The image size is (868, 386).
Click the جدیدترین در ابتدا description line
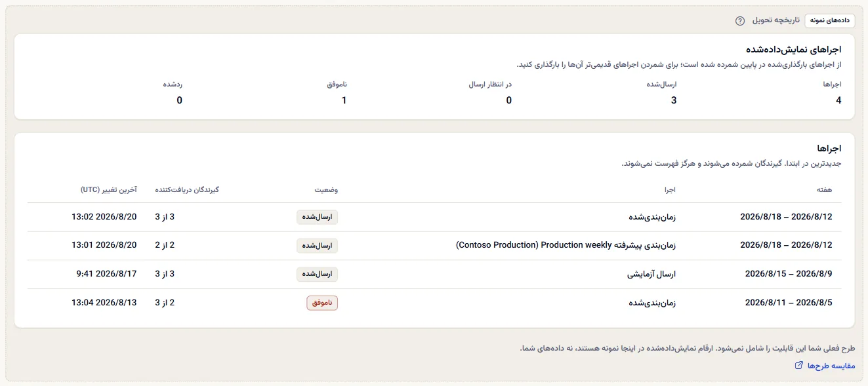point(732,163)
